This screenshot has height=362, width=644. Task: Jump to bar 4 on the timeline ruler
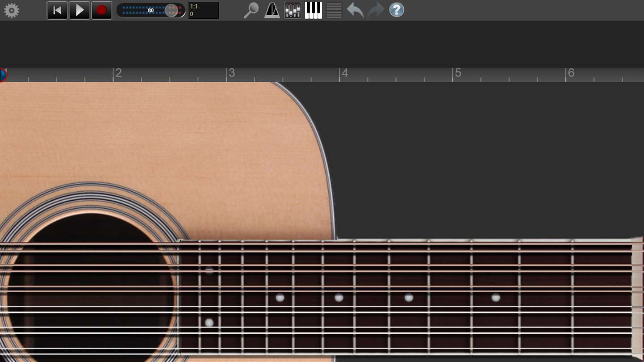click(344, 73)
